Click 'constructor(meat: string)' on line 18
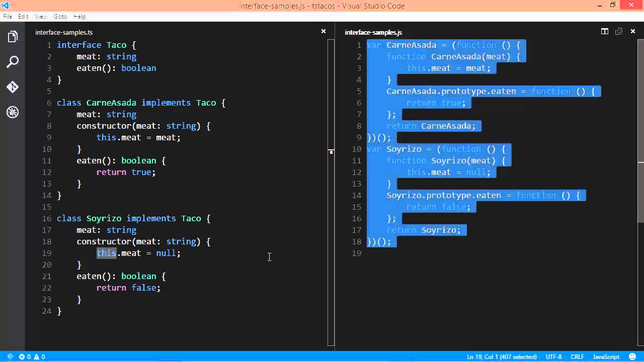Image resolution: width=644 pixels, height=362 pixels. (138, 241)
